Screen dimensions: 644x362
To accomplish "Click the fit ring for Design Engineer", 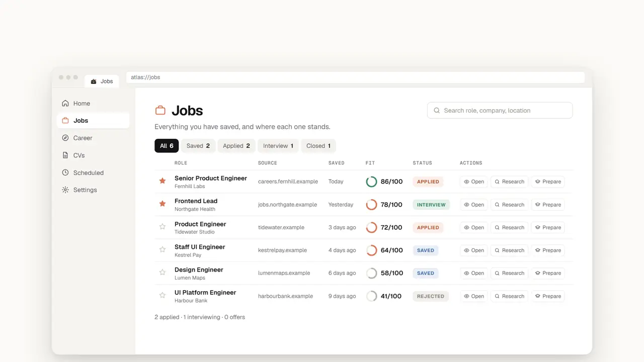I will pos(371,274).
